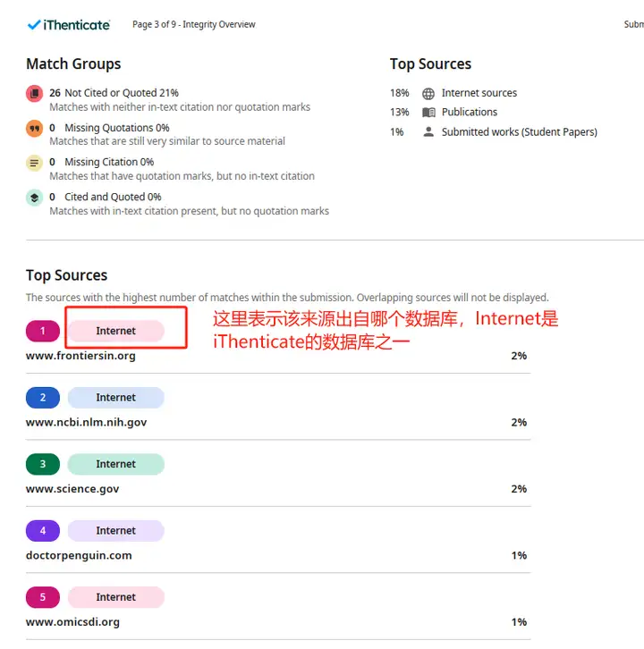
Task: Open the doctorpenguin.com source link
Action: pos(79,556)
